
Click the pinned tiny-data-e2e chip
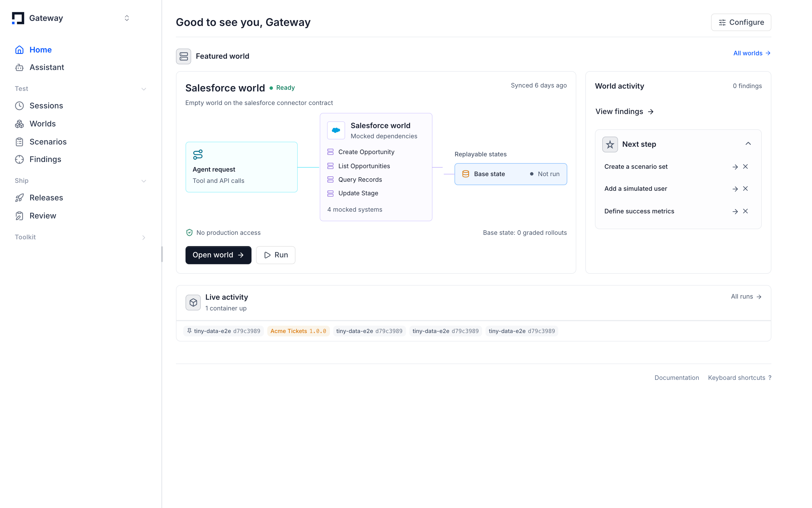[224, 331]
